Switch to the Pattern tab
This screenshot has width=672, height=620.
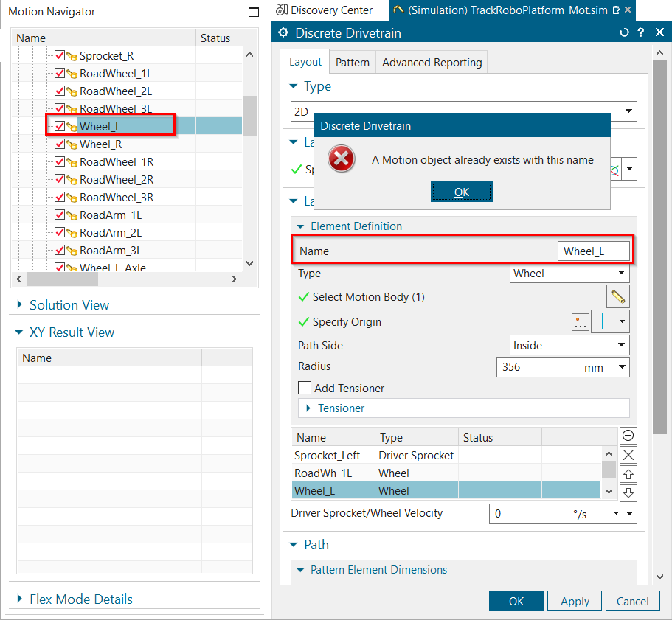click(x=352, y=62)
